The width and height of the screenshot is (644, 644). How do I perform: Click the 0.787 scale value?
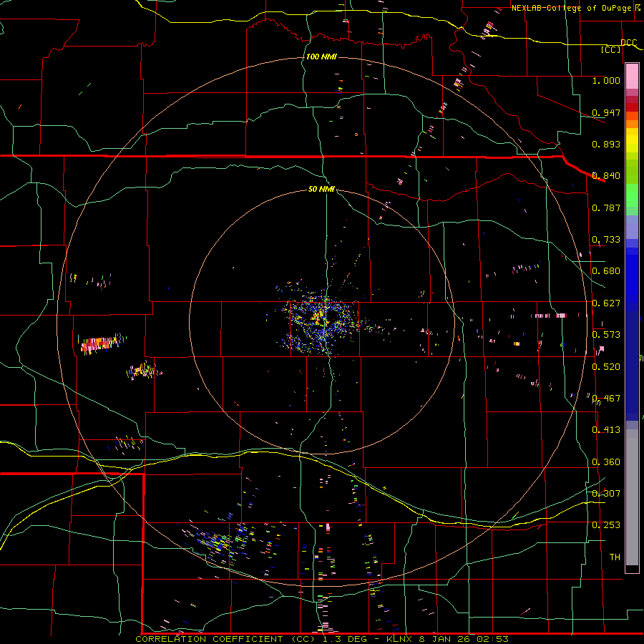click(x=606, y=208)
